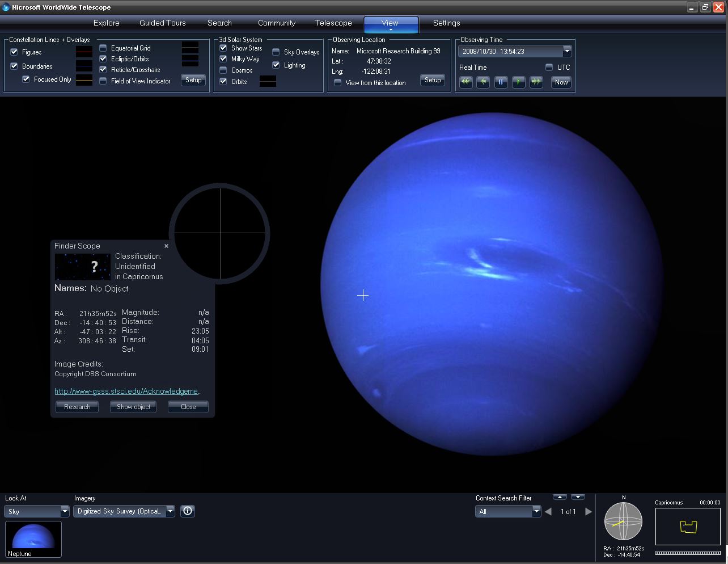728x564 pixels.
Task: Click 'Copyright DSS Consortium' credit text
Action: (x=95, y=374)
